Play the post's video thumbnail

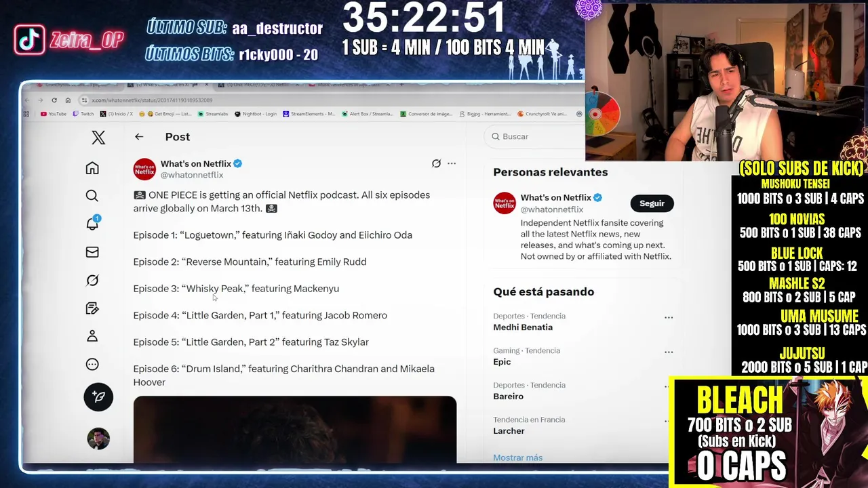(x=295, y=429)
